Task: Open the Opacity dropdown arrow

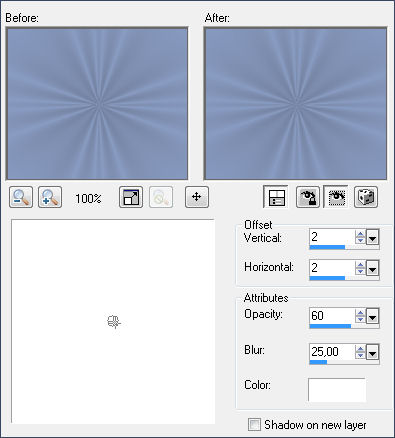Action: (373, 316)
